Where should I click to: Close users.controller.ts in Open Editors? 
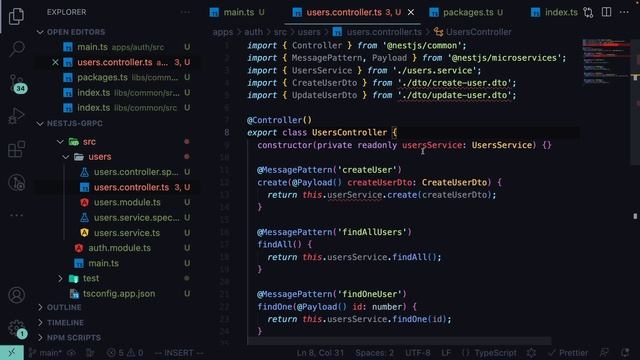coord(56,62)
